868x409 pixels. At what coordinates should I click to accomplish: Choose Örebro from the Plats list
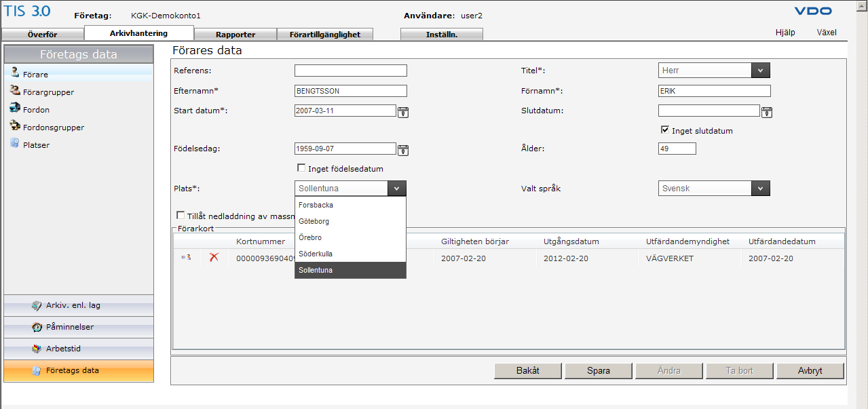(x=350, y=237)
